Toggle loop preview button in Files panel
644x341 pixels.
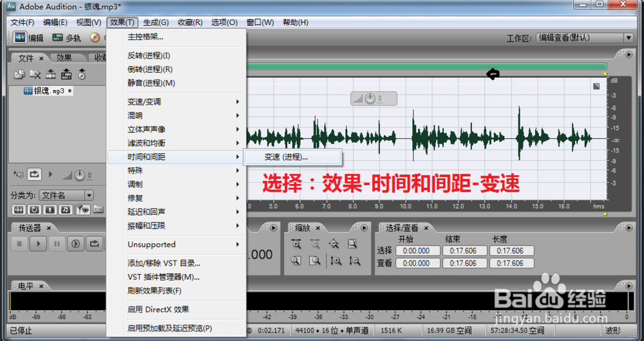35,174
